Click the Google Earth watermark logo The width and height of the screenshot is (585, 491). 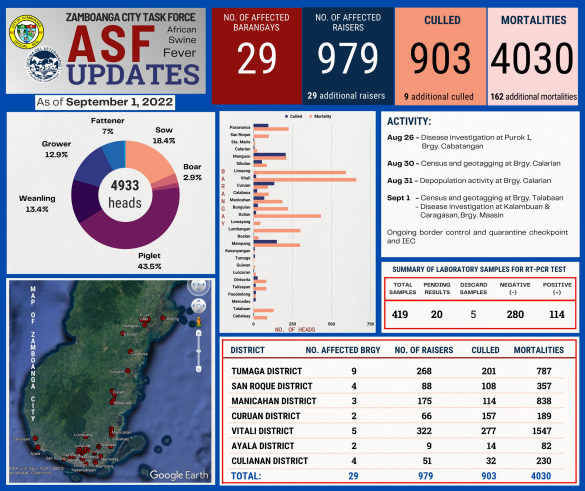tap(179, 475)
